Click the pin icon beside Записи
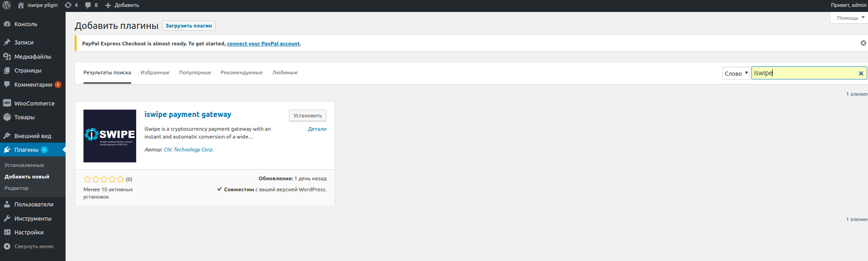 (x=7, y=42)
